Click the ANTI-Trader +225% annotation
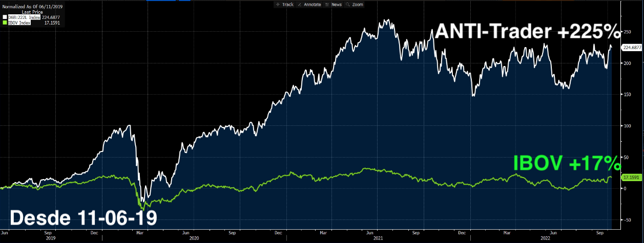Screen dimensions: 644x243 pyautogui.click(x=527, y=31)
